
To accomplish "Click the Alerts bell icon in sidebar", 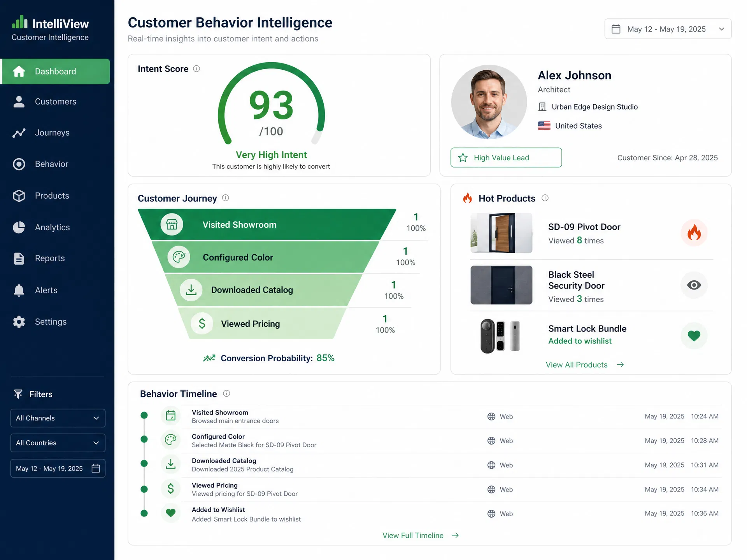I will [19, 290].
